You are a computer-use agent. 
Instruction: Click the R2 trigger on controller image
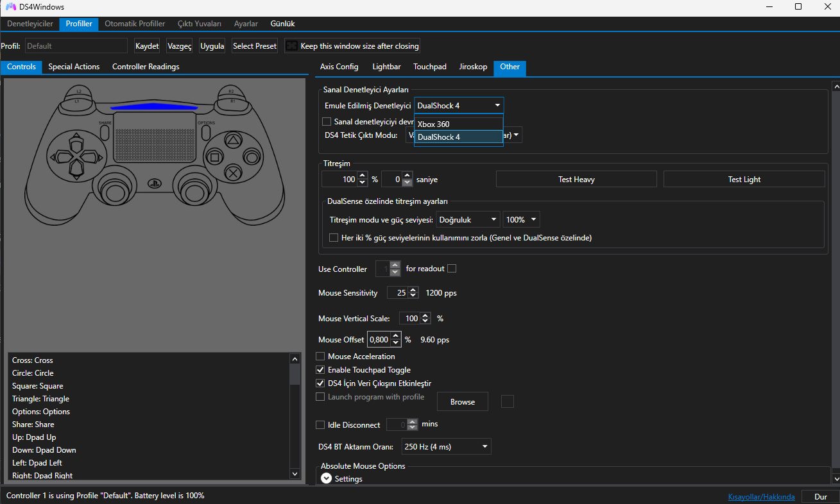point(232,90)
